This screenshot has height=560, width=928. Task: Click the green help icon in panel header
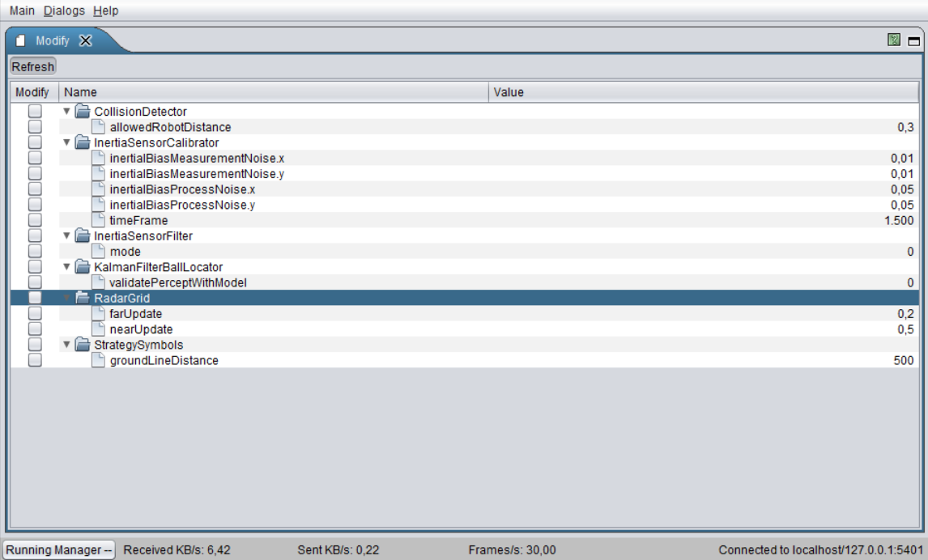tap(894, 40)
